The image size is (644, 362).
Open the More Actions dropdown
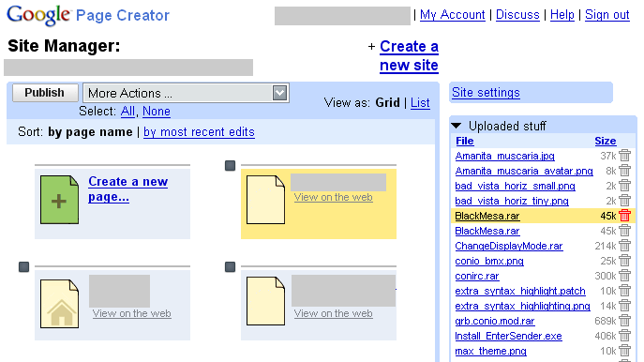click(186, 93)
